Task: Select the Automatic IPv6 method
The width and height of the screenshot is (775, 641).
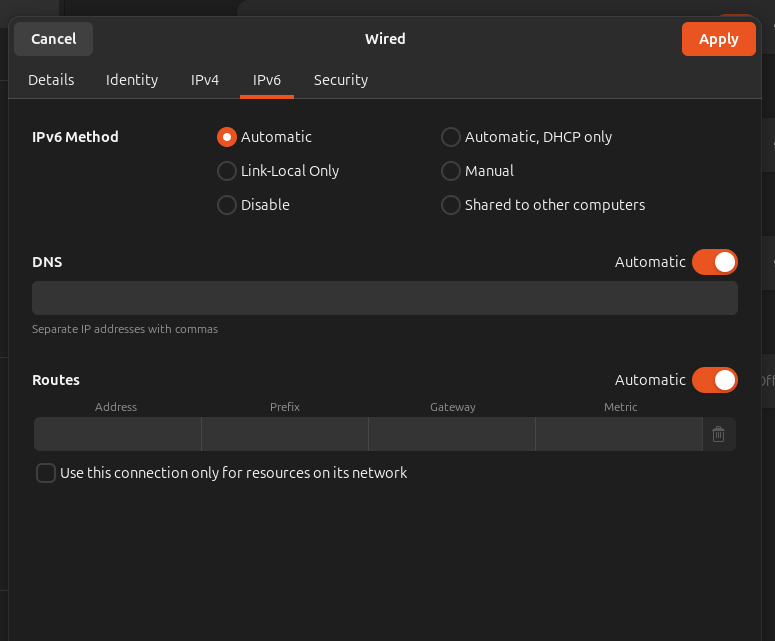Action: (227, 137)
